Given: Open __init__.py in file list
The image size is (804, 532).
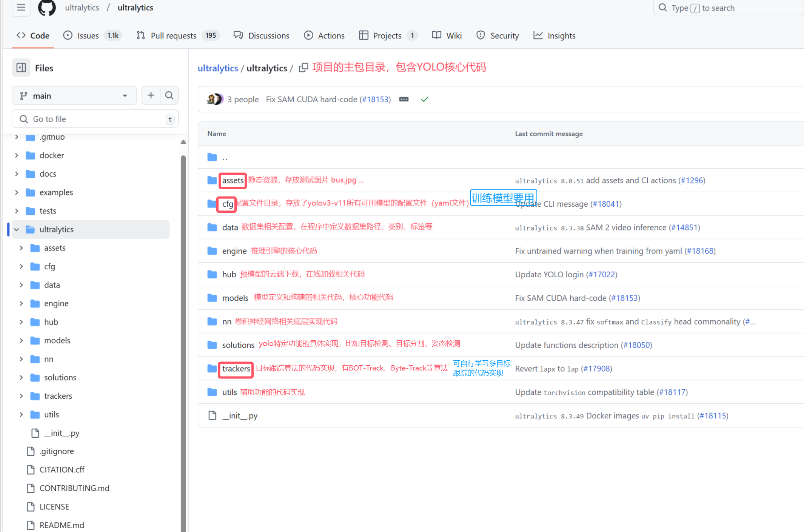Looking at the screenshot, I should tap(240, 416).
